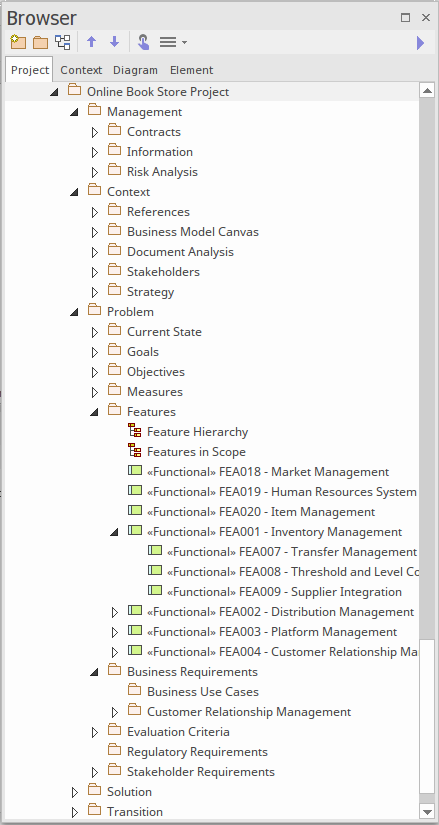This screenshot has width=439, height=825.
Task: Click the New Diagram toolbar icon
Action: point(63,42)
